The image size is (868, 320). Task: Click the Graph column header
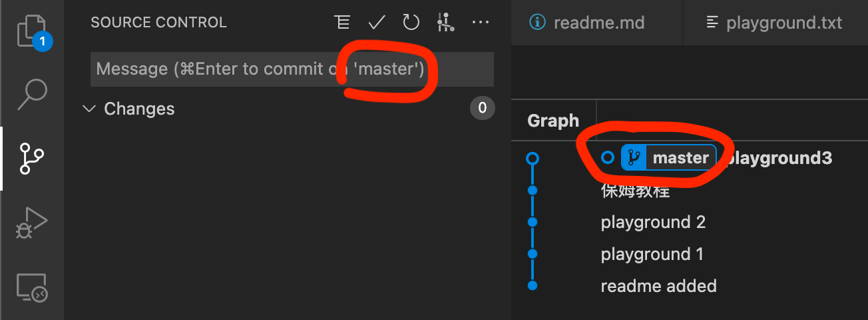553,121
